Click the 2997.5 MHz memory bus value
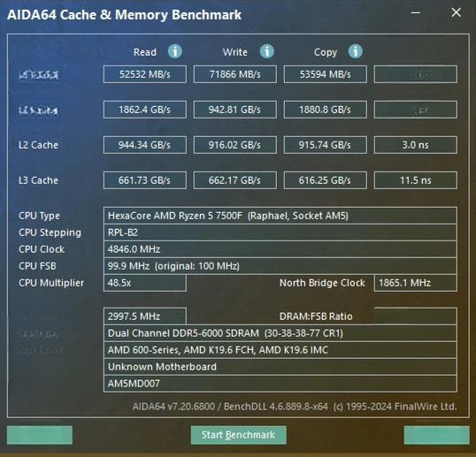This screenshot has height=457, width=476. coord(145,316)
